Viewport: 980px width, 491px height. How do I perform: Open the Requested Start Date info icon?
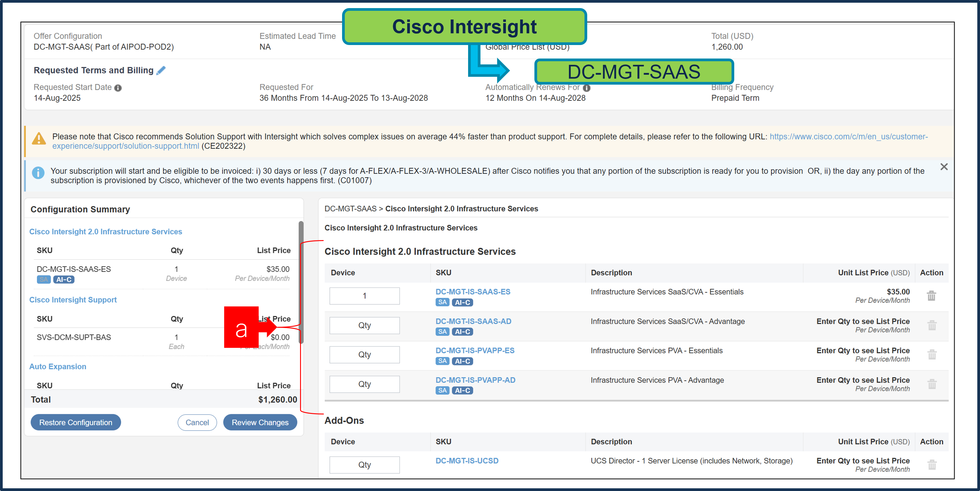(118, 88)
